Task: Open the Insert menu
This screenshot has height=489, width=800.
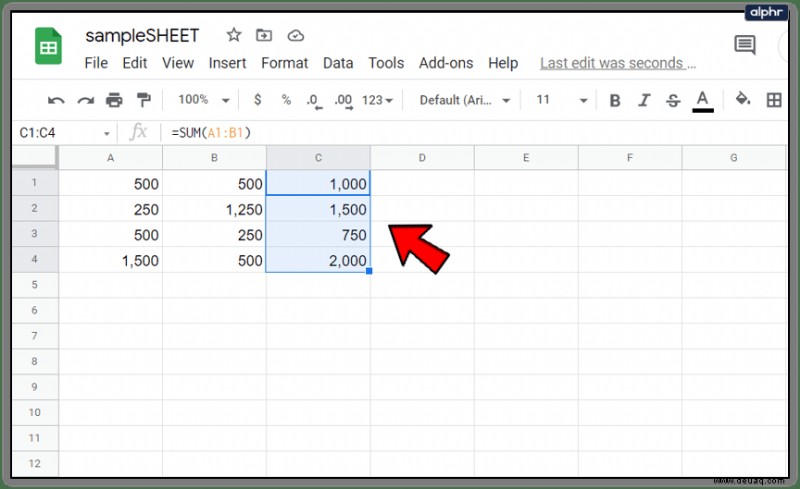Action: click(x=227, y=63)
